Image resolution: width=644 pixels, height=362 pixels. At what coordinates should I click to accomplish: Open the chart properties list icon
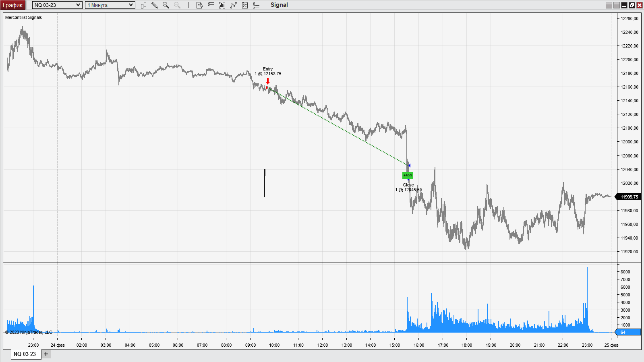pos(256,5)
